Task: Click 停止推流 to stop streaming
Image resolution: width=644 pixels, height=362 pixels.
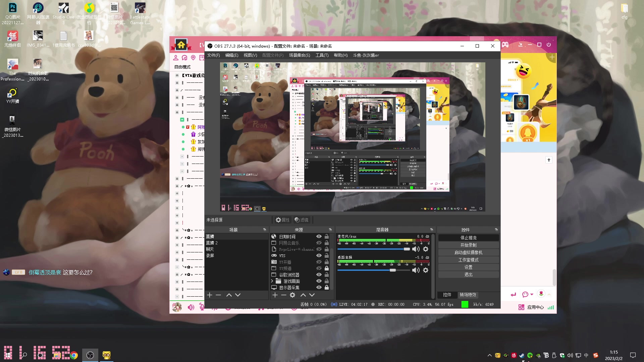Action: 469,238
